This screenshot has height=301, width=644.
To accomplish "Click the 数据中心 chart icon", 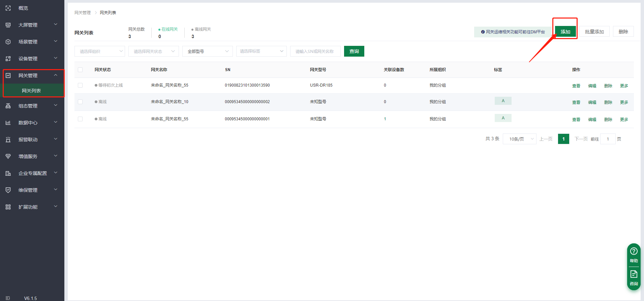I will 8,123.
